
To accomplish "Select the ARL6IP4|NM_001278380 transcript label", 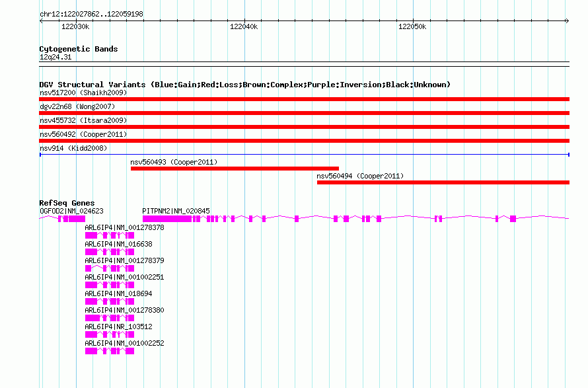I will coord(124,310).
